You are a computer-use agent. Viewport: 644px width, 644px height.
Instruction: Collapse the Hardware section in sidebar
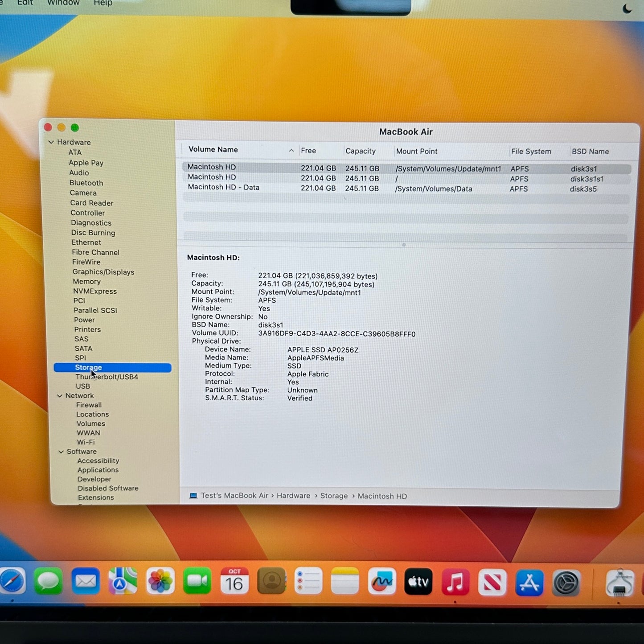tap(51, 142)
